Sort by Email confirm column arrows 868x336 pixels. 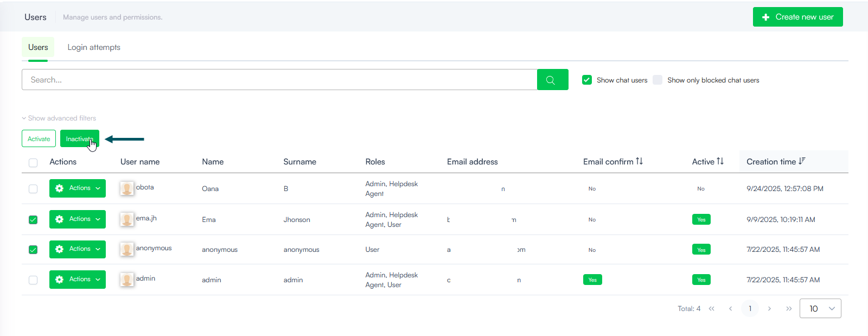(x=639, y=161)
